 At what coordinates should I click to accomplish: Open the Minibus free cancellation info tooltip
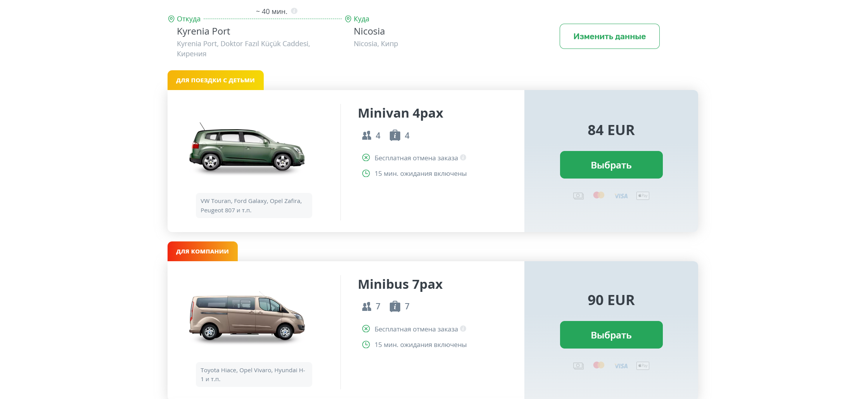point(463,329)
